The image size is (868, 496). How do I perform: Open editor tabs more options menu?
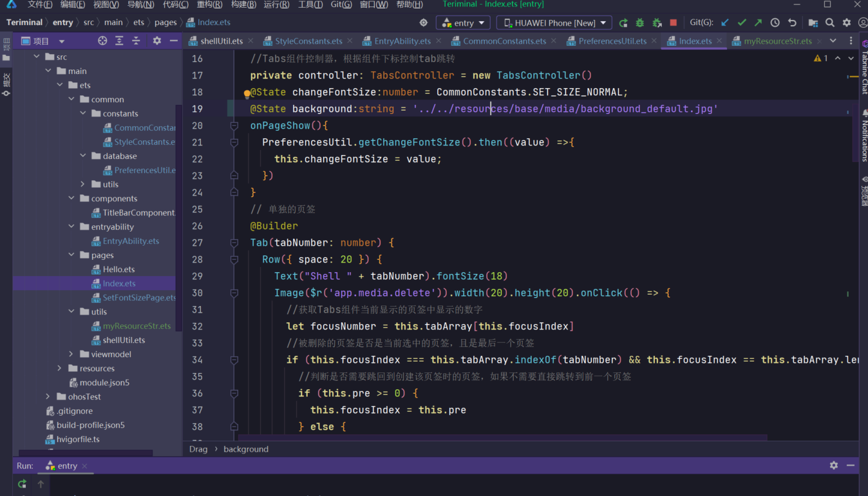coord(851,41)
